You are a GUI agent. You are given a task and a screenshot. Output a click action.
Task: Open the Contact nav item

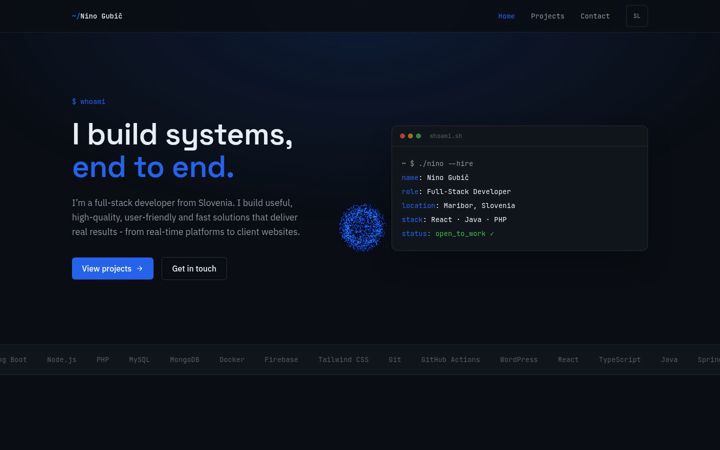(x=595, y=16)
